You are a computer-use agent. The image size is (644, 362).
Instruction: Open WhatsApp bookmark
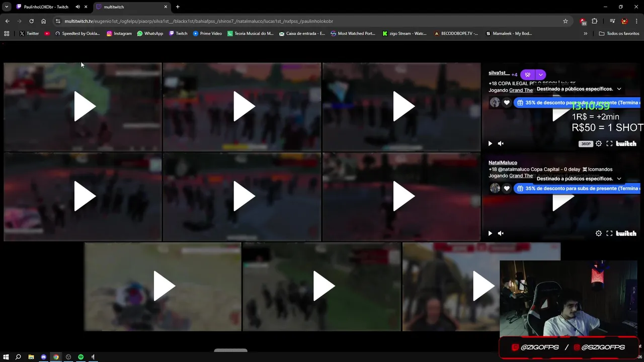coord(150,34)
